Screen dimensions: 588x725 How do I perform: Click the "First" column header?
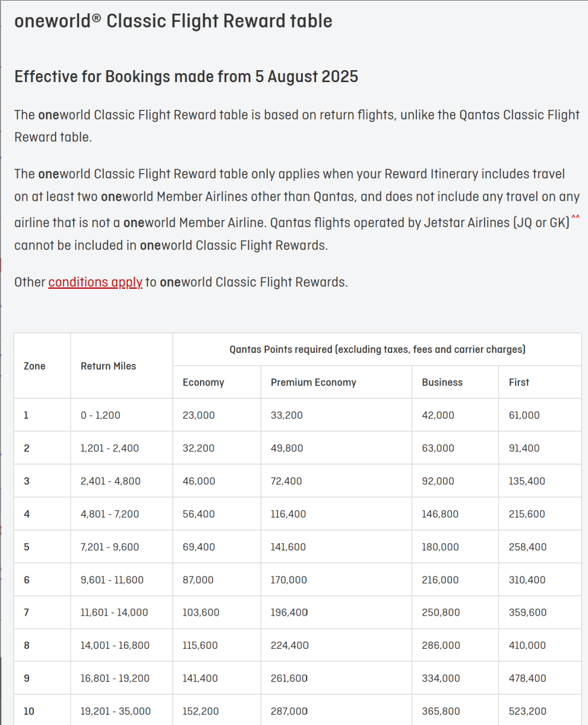519,382
